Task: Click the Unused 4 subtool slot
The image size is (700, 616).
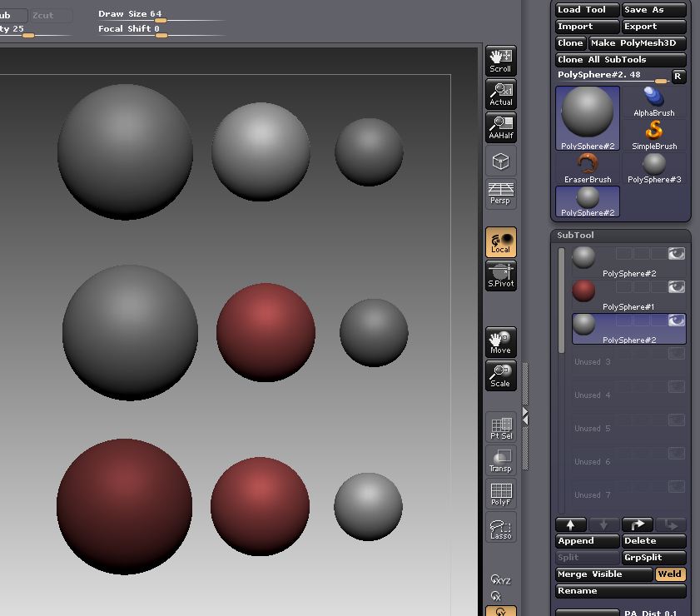Action: pos(628,395)
